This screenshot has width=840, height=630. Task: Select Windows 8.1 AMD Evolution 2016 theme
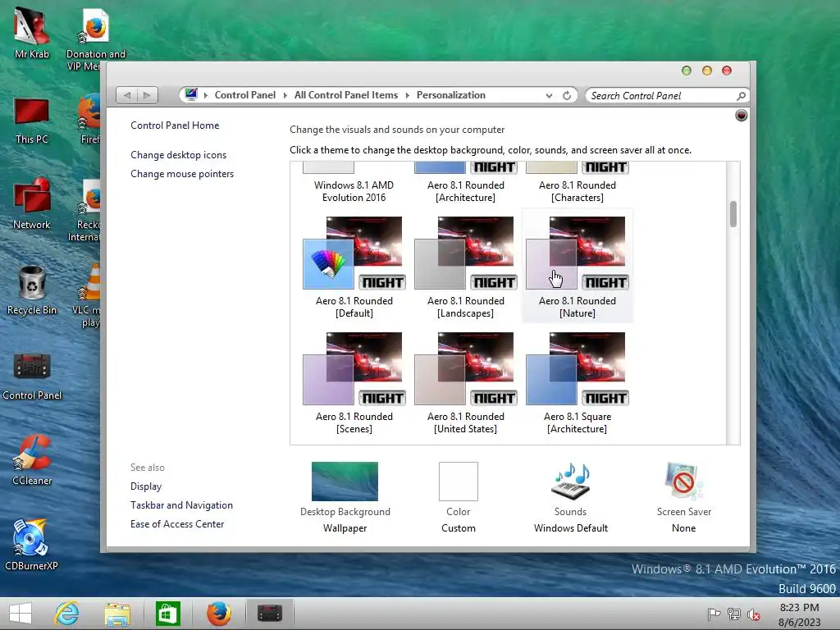(x=354, y=183)
